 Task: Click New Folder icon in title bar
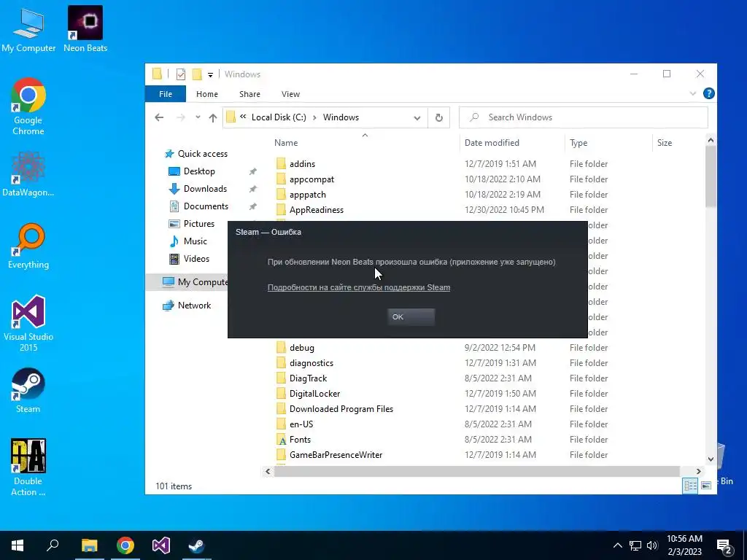tap(197, 74)
